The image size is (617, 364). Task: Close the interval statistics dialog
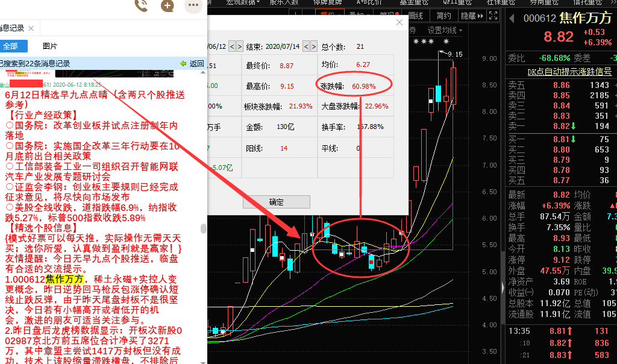coord(399,22)
